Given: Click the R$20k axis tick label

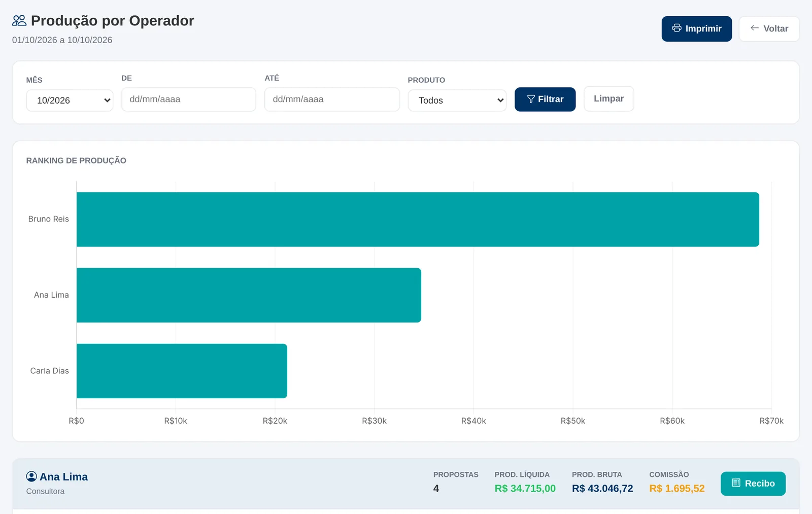Looking at the screenshot, I should coord(275,421).
